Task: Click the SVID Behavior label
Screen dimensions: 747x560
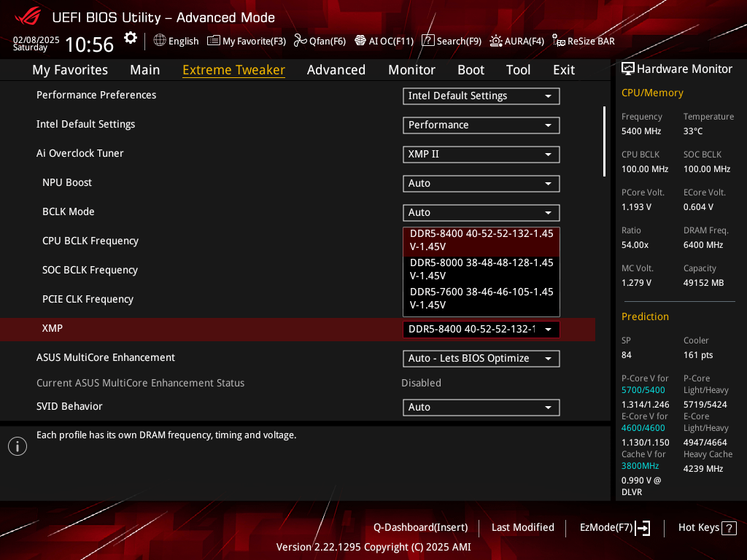Action: point(69,406)
